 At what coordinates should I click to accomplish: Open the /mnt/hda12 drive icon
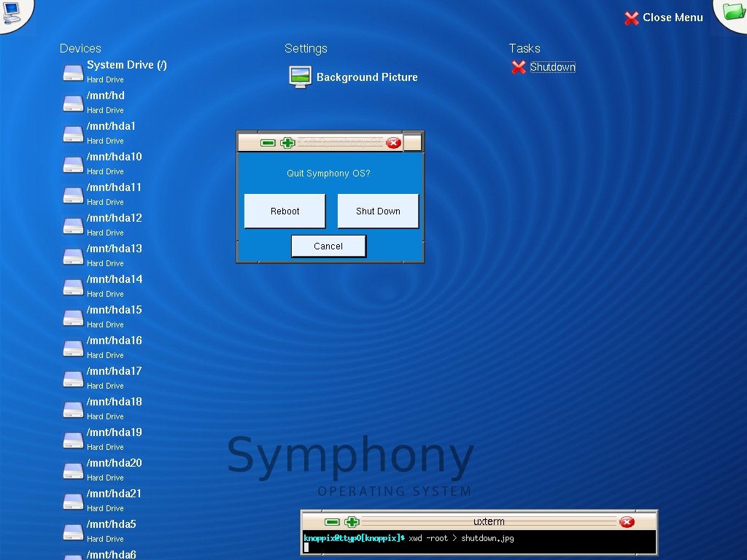74,225
